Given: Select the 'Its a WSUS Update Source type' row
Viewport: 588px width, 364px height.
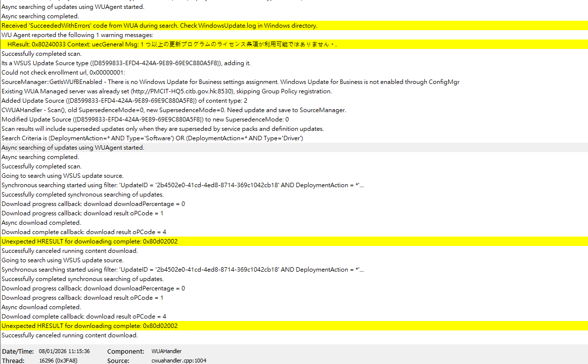Looking at the screenshot, I should point(294,63).
